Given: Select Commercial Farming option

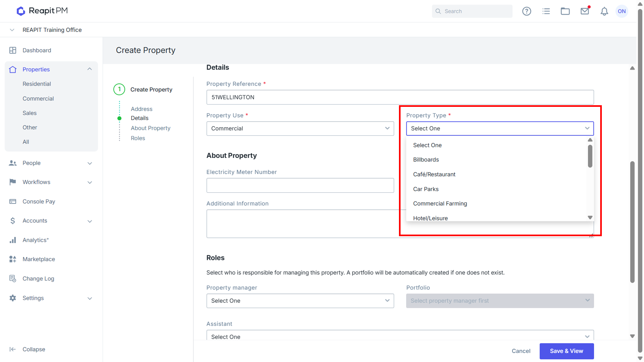Looking at the screenshot, I should pos(497,204).
